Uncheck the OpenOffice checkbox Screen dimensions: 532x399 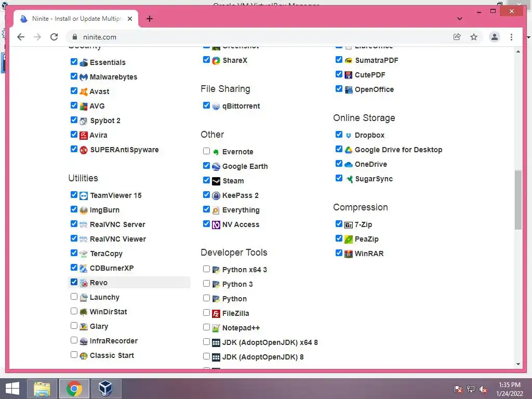(x=339, y=89)
